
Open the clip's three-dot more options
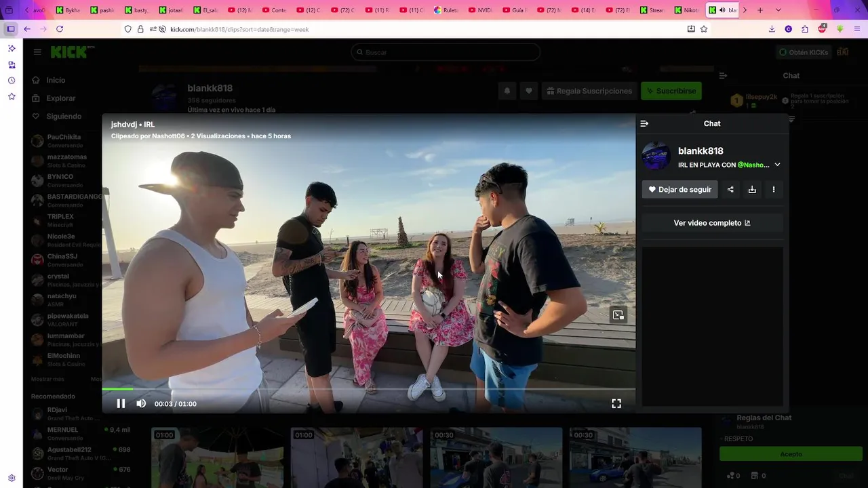coord(774,190)
